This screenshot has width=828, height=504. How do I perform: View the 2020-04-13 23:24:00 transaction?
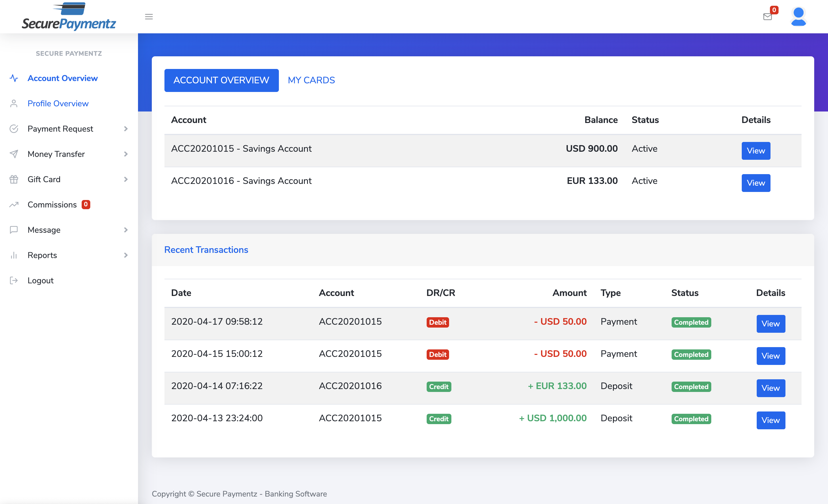(770, 420)
